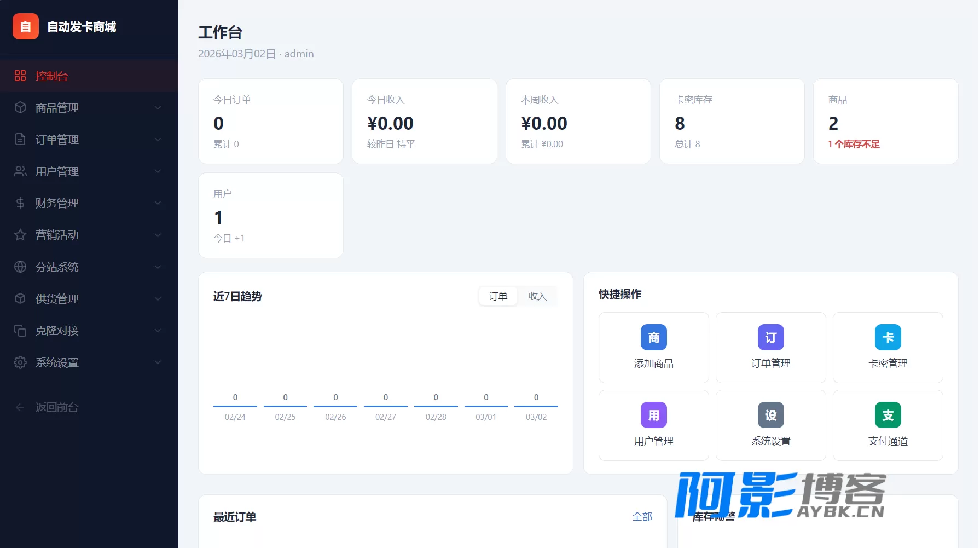The image size is (980, 548).
Task: Click the 订单管理 document icon
Action: pos(20,139)
